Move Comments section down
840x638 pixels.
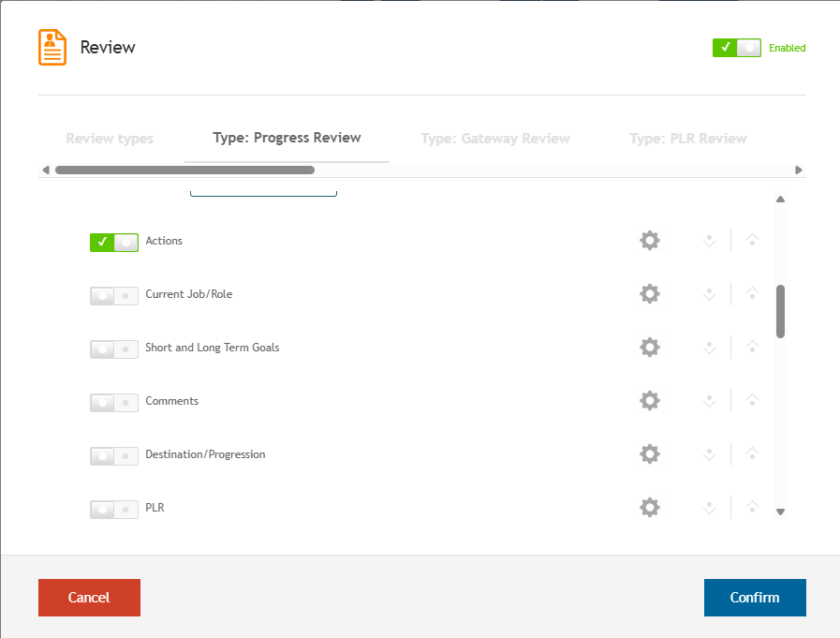tap(709, 400)
